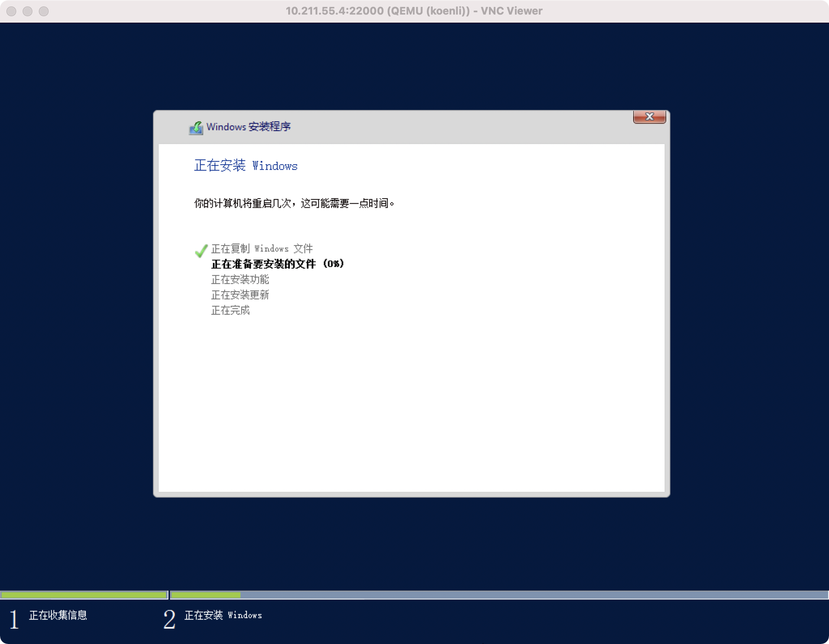829x644 pixels.
Task: Click the green checkmark next to 正在复制 Windows 文件
Action: 201,251
